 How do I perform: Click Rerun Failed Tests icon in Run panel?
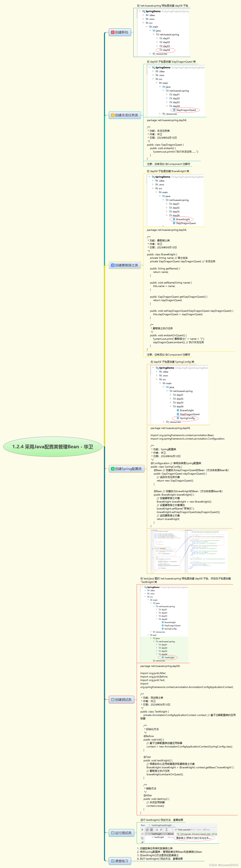coord(142,834)
